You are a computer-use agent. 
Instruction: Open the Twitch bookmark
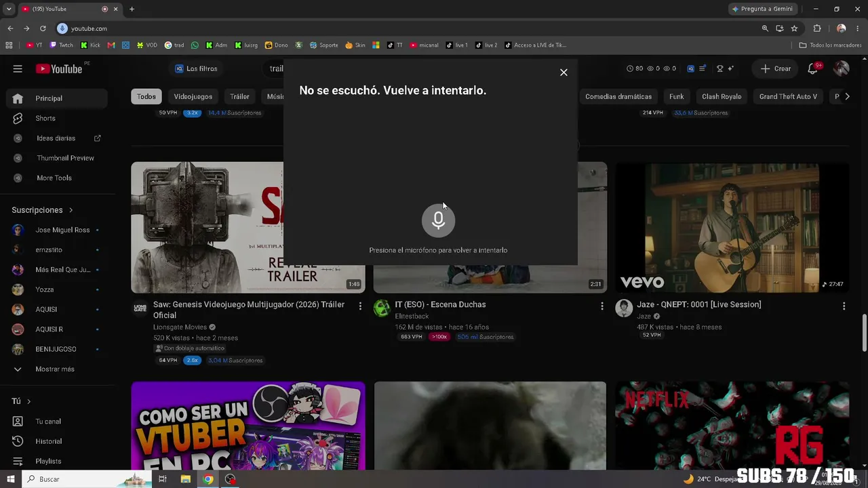pos(62,45)
